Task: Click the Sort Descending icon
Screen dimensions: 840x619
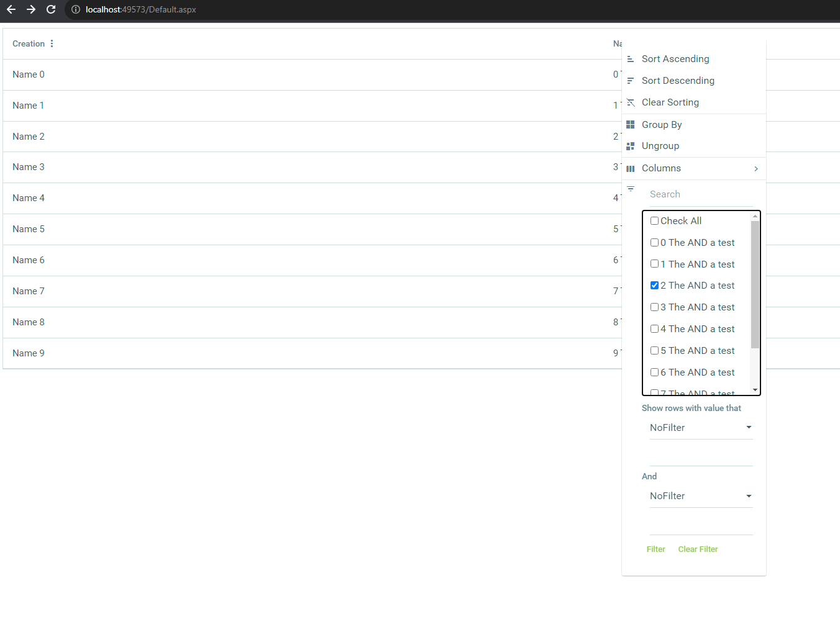Action: [x=631, y=81]
